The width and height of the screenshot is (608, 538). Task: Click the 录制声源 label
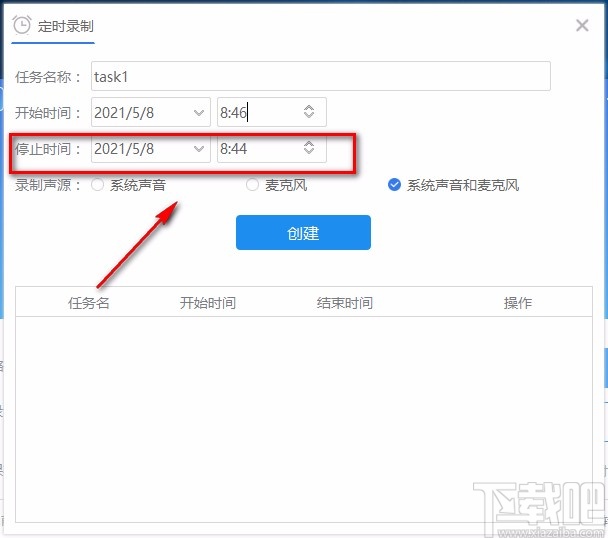tap(47, 185)
